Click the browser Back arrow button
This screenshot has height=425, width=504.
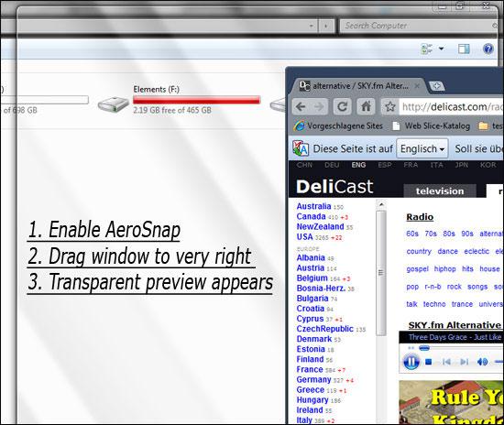tap(301, 106)
